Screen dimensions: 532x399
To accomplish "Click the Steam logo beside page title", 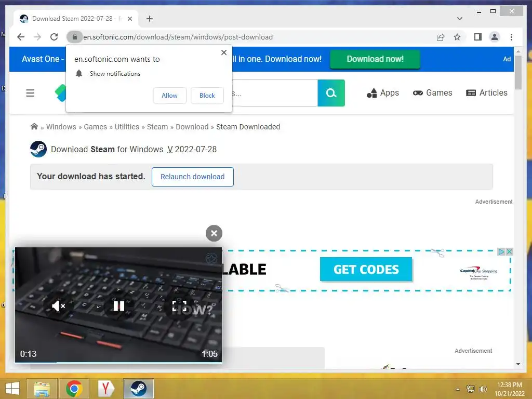I will click(x=38, y=149).
